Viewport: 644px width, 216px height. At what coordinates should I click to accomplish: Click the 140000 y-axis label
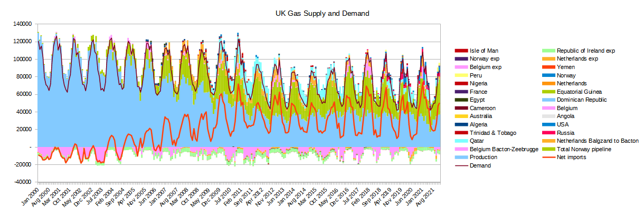pyautogui.click(x=22, y=24)
